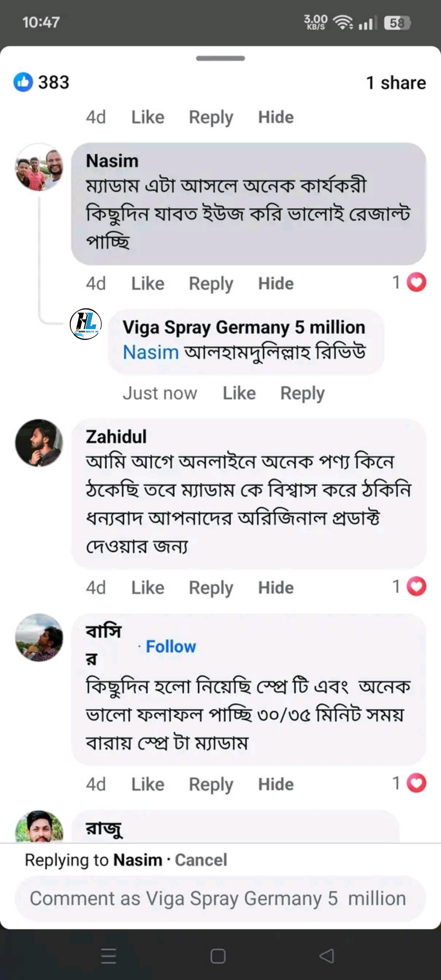The width and height of the screenshot is (441, 980).
Task: Tap the blue Nasim mention in reply
Action: click(x=151, y=352)
